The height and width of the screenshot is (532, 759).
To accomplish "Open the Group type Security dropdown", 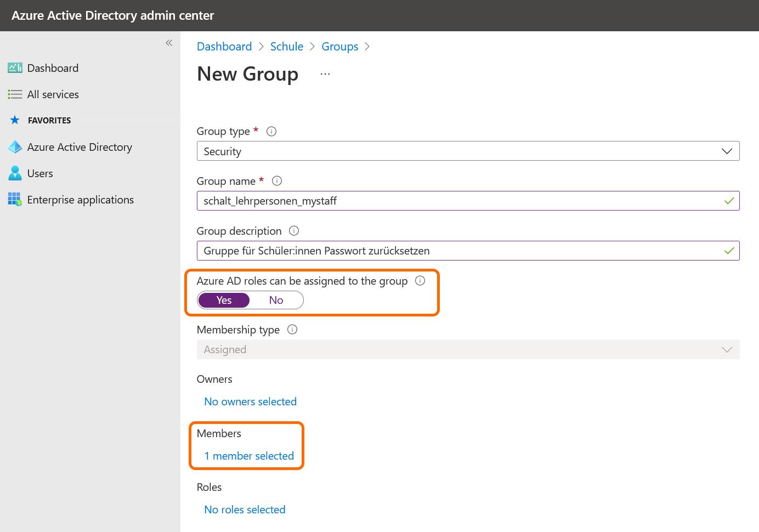I will [x=468, y=151].
